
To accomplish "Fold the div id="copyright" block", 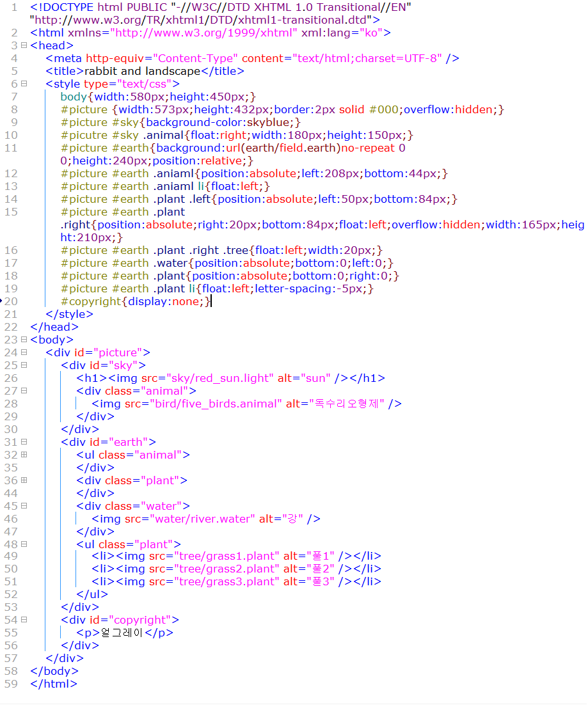I will (x=24, y=620).
